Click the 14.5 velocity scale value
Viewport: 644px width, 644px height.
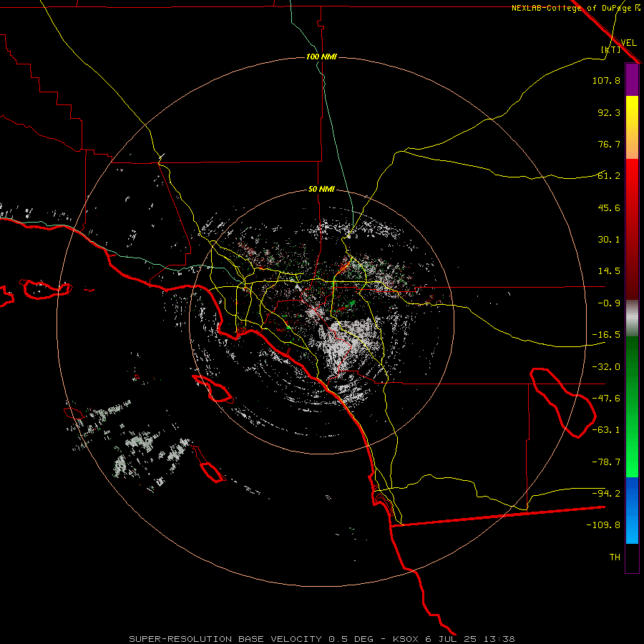609,271
